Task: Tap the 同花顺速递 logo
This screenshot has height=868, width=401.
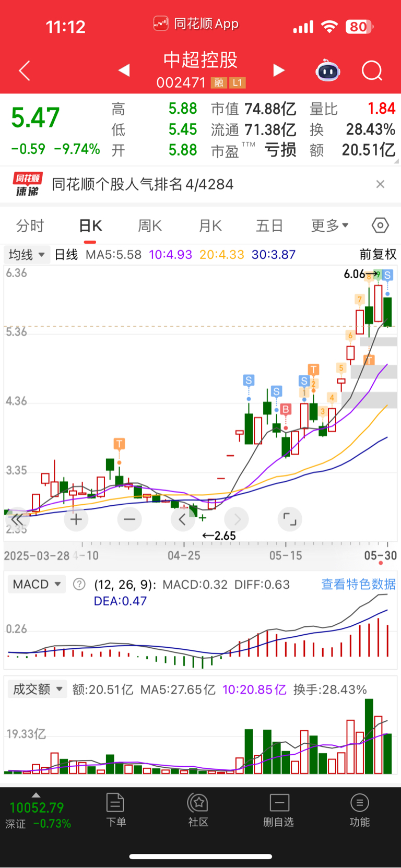Action: point(28,184)
